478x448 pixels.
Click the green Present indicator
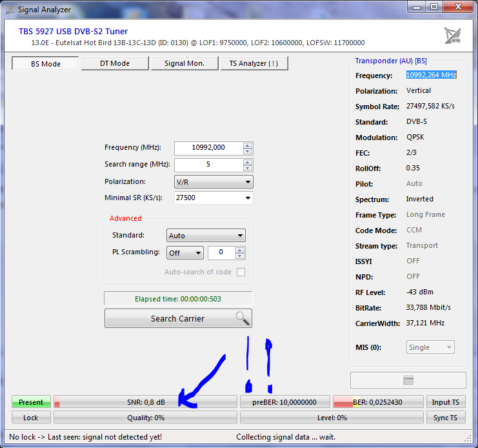tap(31, 402)
